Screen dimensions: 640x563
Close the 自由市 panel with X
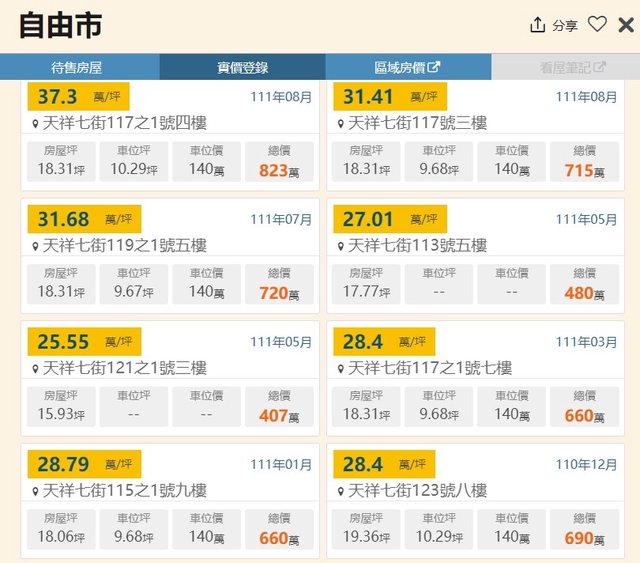(626, 25)
